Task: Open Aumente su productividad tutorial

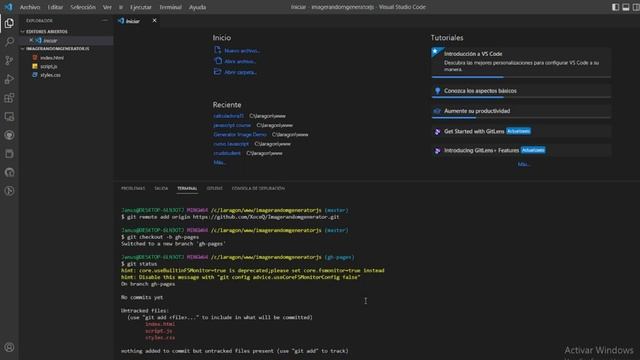Action: click(521, 111)
